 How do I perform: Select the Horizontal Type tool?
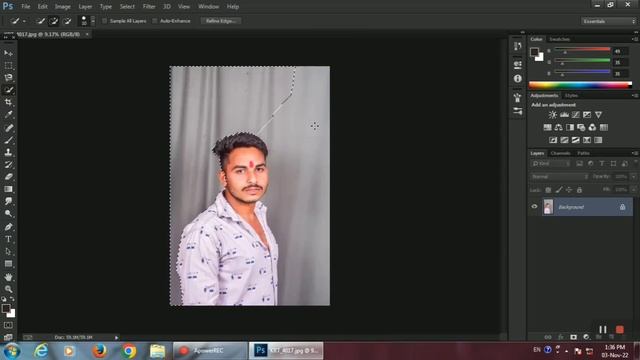click(8, 239)
